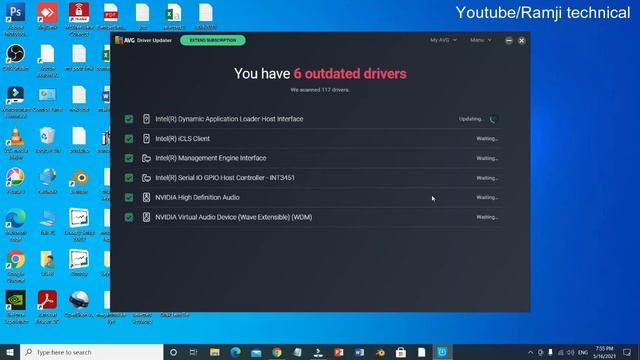640x360 pixels.
Task: Select Intel(R) Management Engine Interface text
Action: click(x=211, y=158)
